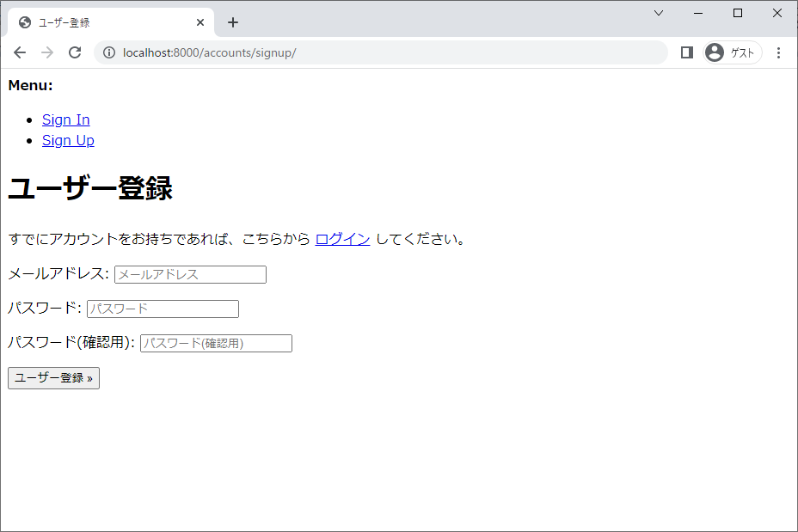Submit with the ユーザー登録 » button
The height and width of the screenshot is (532, 798).
[x=54, y=378]
